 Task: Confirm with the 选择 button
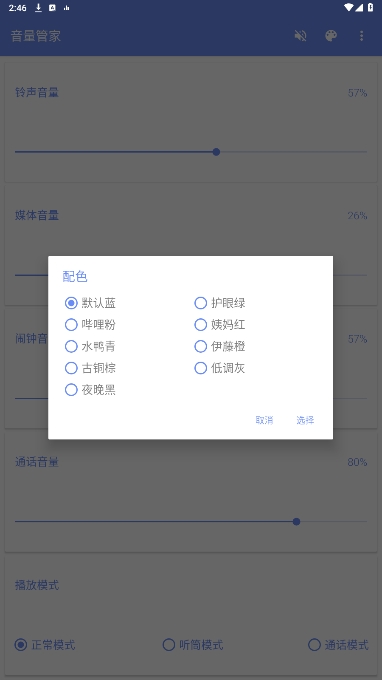305,420
